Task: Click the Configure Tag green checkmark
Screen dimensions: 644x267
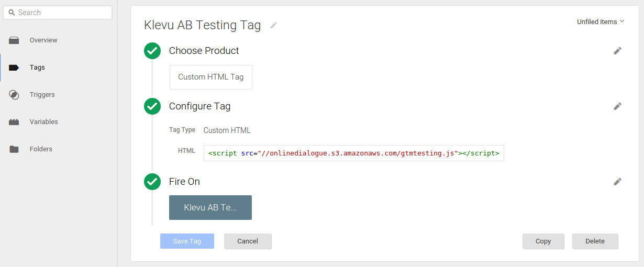Action: click(152, 106)
